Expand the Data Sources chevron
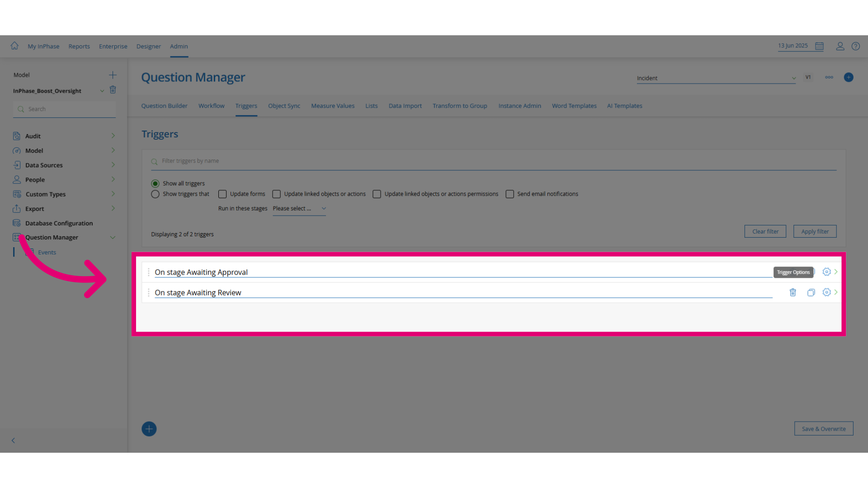 [x=113, y=164]
